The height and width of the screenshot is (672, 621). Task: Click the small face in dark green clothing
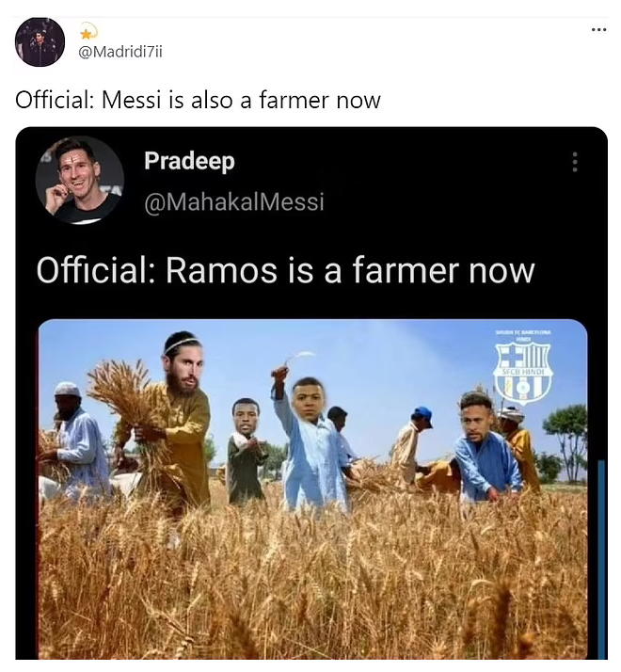246,416
